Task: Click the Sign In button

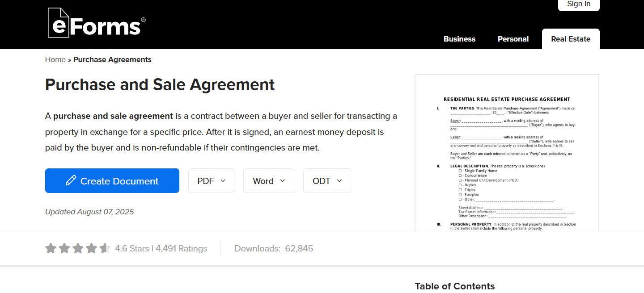Action: (579, 4)
